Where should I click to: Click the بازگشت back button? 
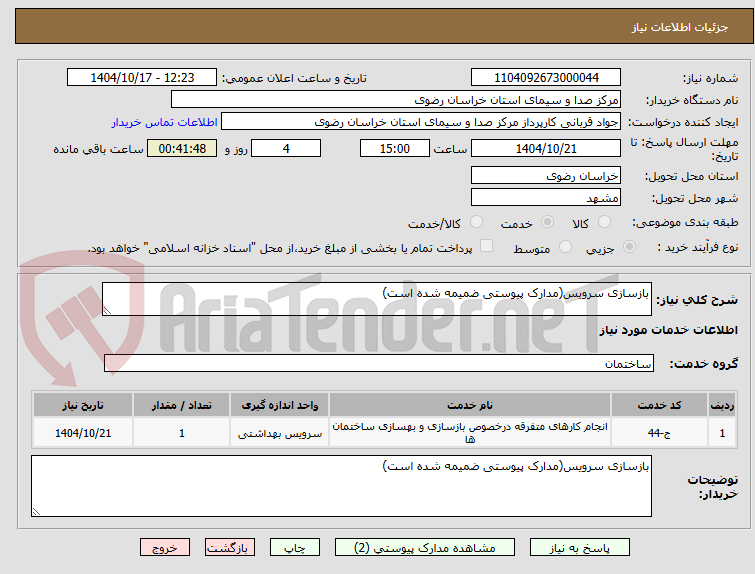pyautogui.click(x=230, y=548)
